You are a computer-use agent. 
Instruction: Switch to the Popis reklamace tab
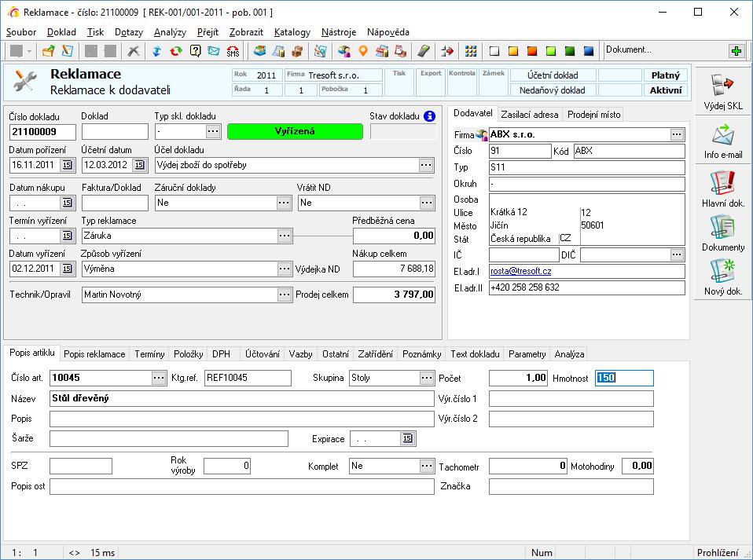click(x=94, y=354)
